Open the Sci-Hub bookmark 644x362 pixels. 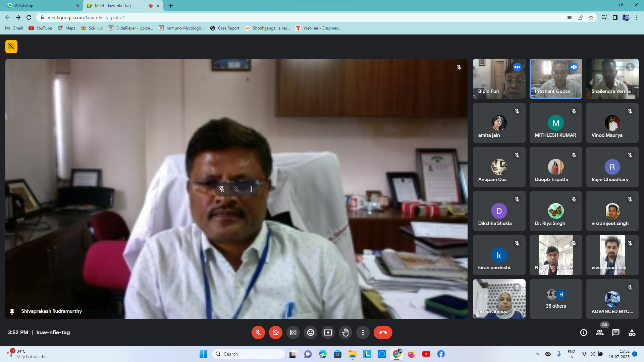[x=92, y=28]
